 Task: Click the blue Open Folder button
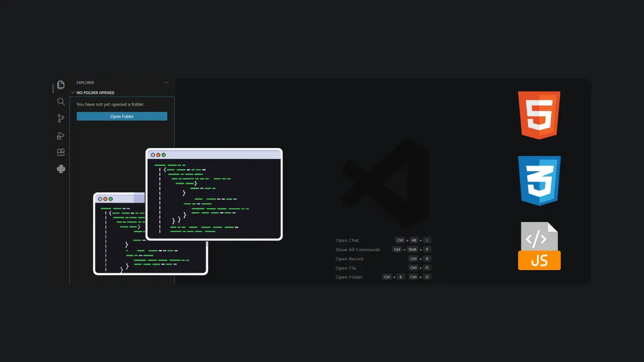coord(122,116)
